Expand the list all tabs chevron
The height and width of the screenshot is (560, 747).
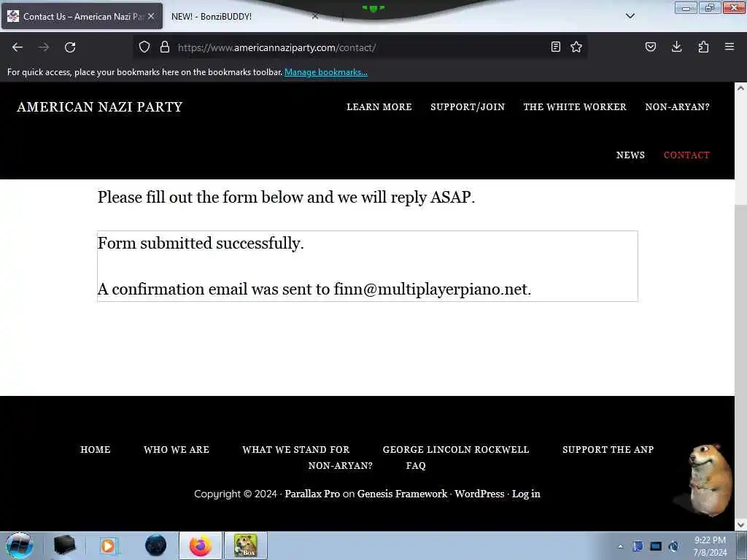tap(630, 16)
